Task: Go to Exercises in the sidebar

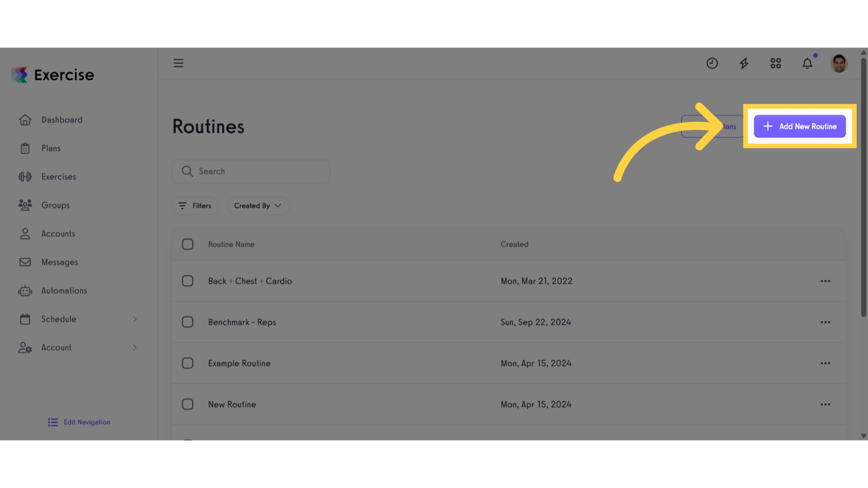Action: tap(58, 177)
